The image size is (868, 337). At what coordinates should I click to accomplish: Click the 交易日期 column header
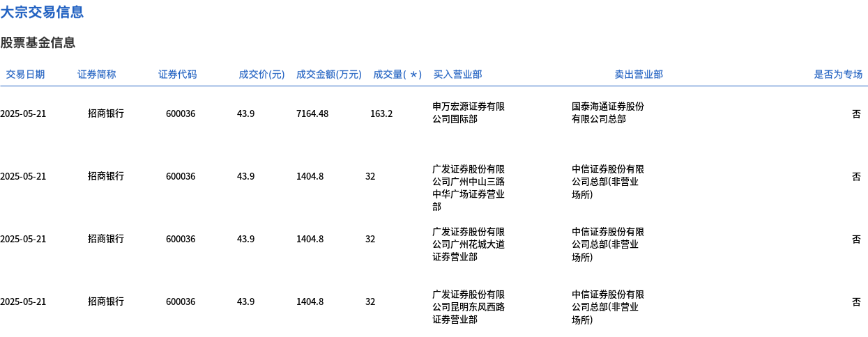click(x=25, y=75)
